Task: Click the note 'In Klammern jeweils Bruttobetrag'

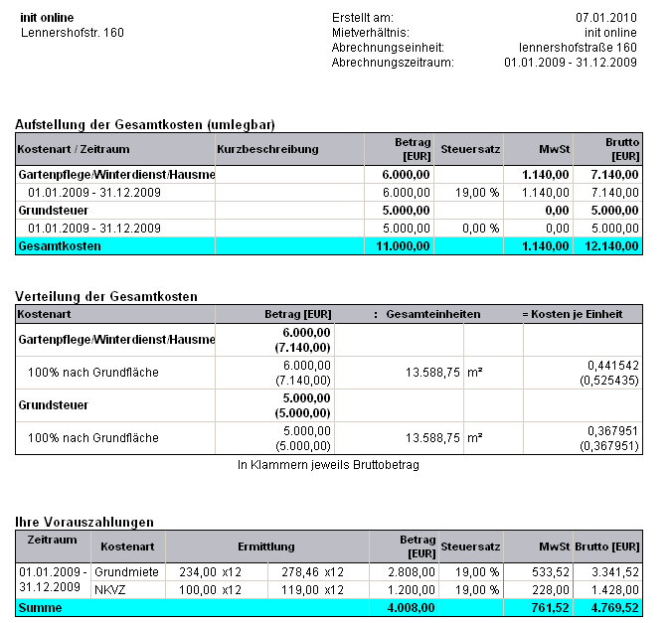Action: point(328,465)
